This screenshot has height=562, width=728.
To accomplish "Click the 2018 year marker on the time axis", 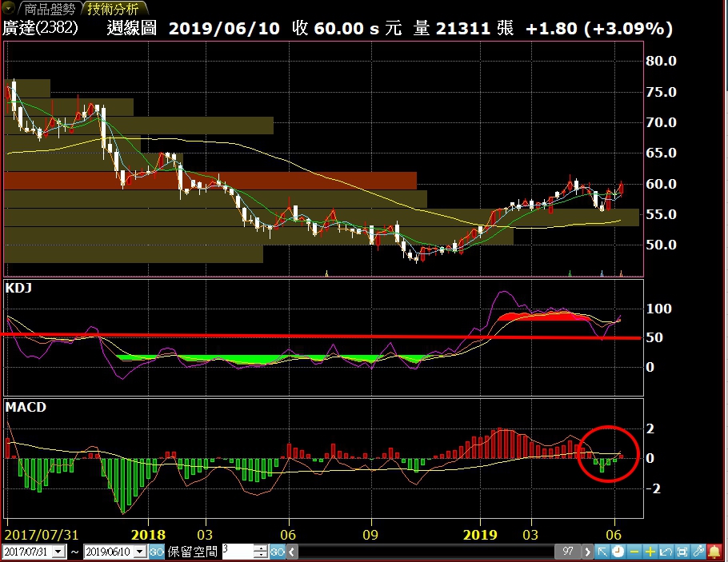I will point(149,535).
